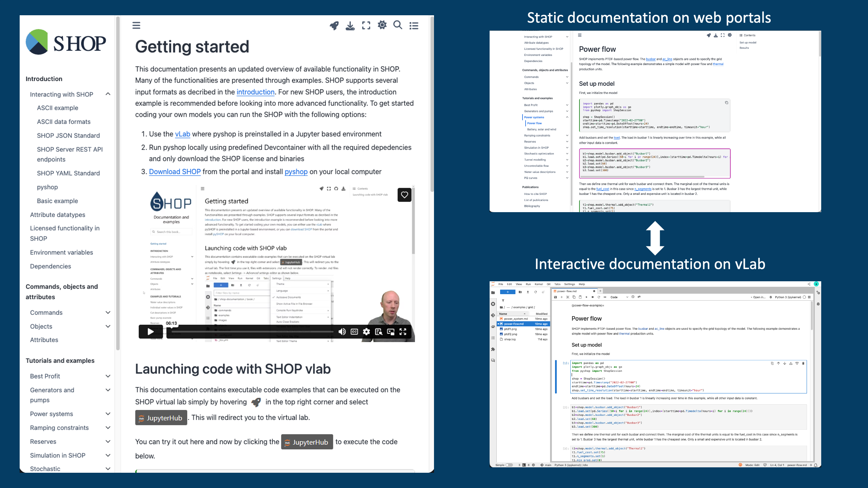
Task: Click the Download SHOP link
Action: 175,172
